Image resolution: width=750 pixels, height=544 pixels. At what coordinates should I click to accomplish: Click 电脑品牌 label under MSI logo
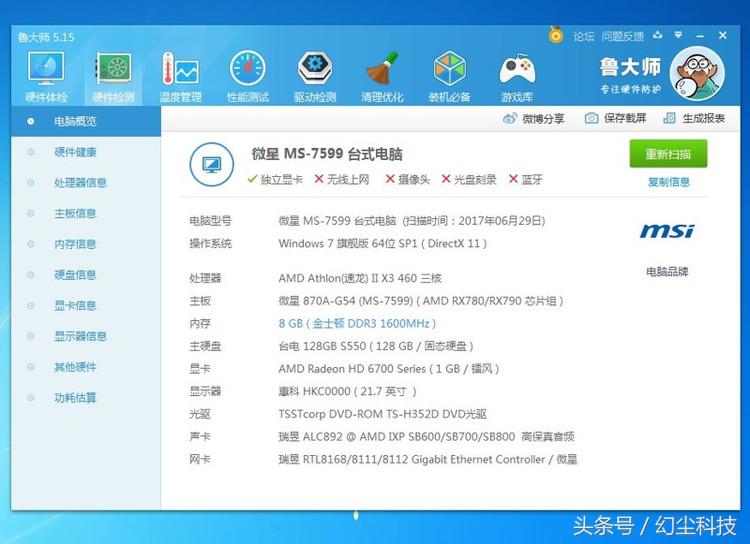[667, 272]
